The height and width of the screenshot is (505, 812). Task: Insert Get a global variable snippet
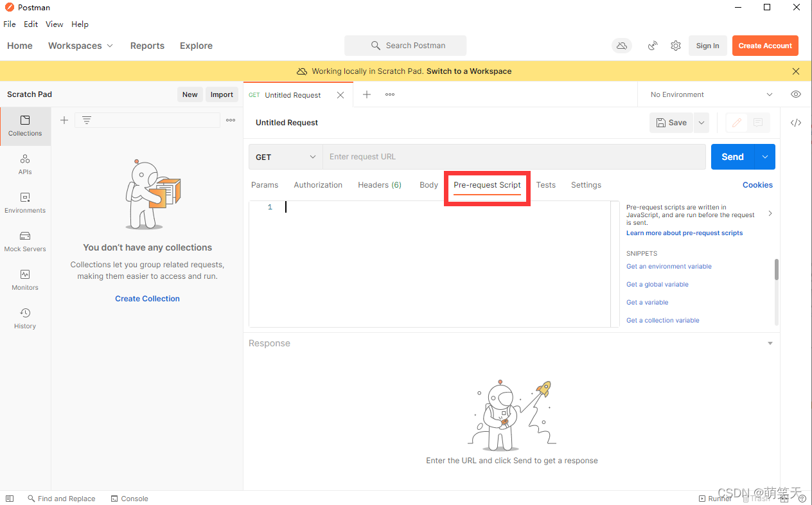tap(657, 285)
